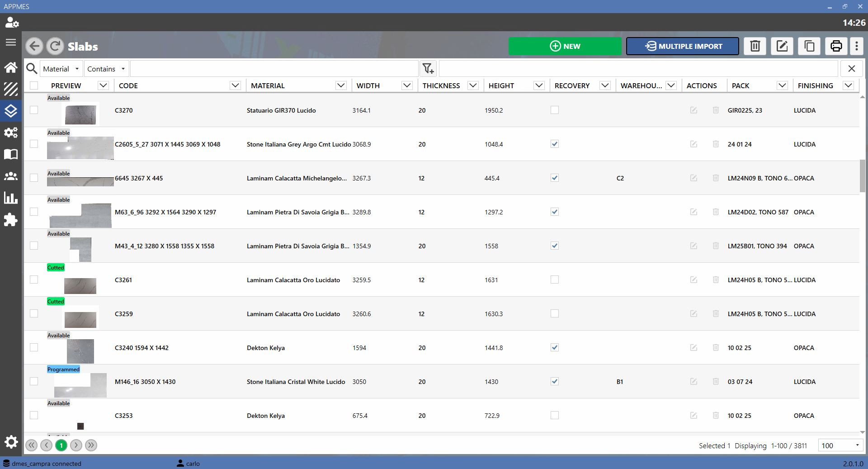Click the trash delete toolbar icon
This screenshot has width=868, height=469.
[x=755, y=46]
